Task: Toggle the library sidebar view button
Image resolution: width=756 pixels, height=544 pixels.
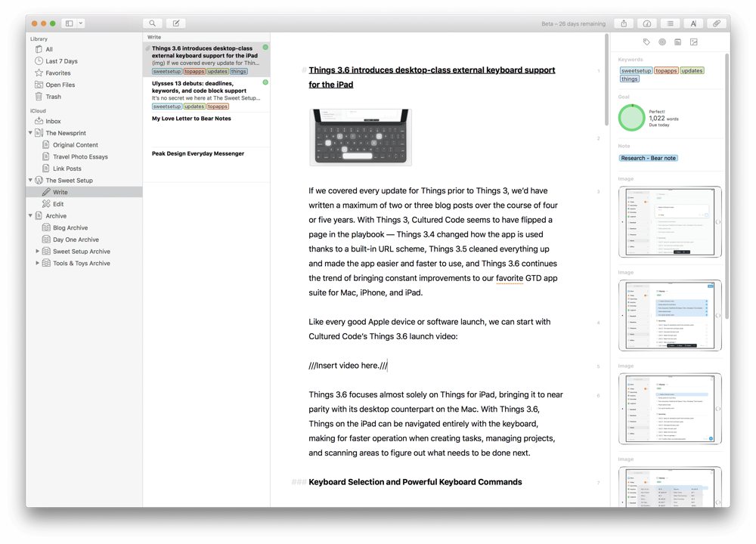Action: pyautogui.click(x=70, y=23)
